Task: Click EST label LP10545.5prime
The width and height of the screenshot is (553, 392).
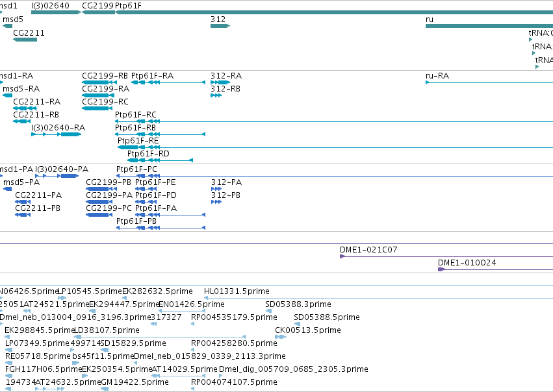Action: tap(90, 291)
